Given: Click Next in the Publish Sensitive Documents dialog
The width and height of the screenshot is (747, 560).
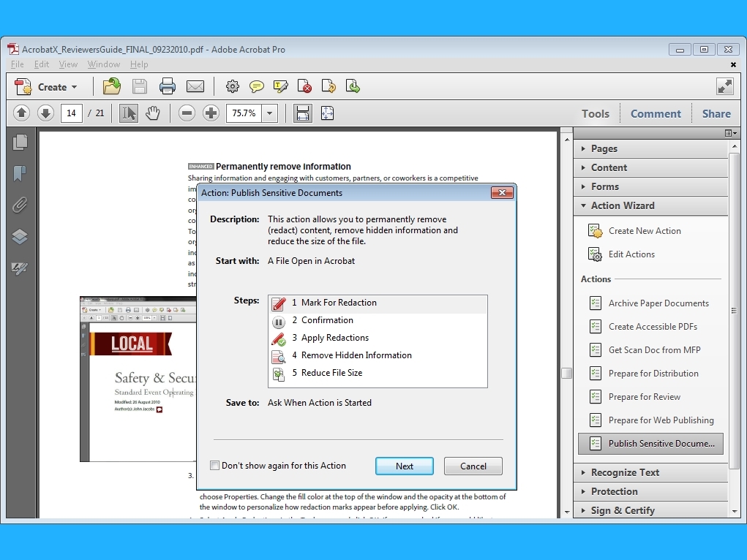Looking at the screenshot, I should (404, 466).
